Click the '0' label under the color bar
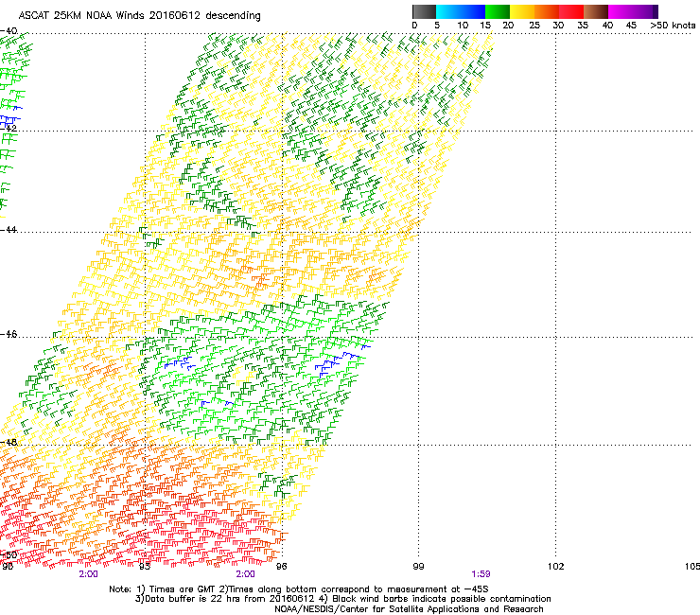The height and width of the screenshot is (615, 700). click(414, 26)
